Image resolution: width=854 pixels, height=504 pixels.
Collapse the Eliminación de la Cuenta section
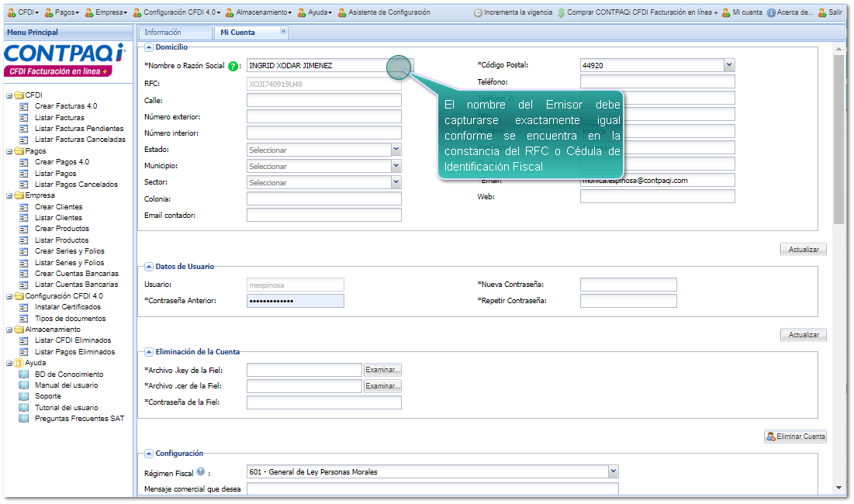pos(149,352)
